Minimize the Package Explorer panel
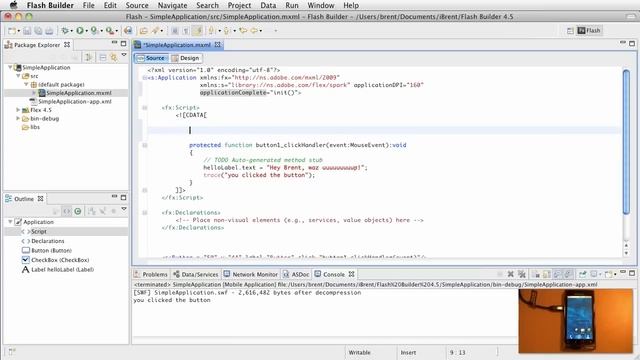The height and width of the screenshot is (360, 640). (x=114, y=43)
